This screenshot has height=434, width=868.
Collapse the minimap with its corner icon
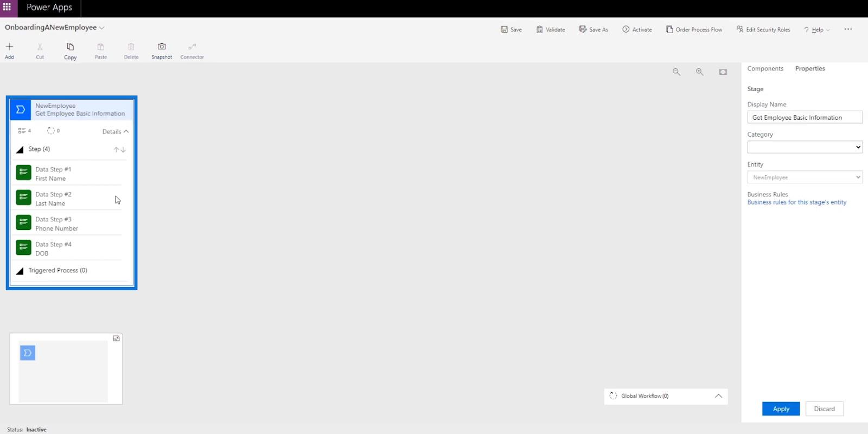coord(116,339)
